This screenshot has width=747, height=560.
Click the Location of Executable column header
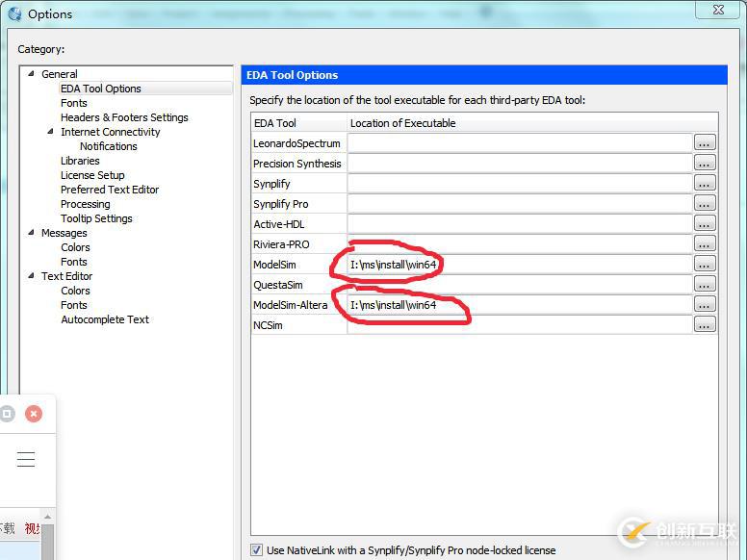coord(532,123)
